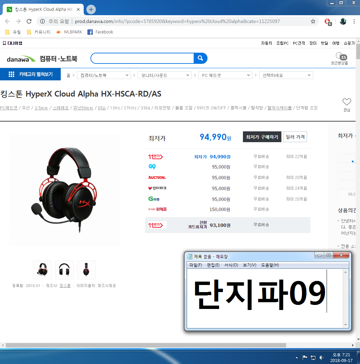Viewport: 360px width, 364px height.
Task: Click the volume icon in system tray
Action: coord(321,357)
